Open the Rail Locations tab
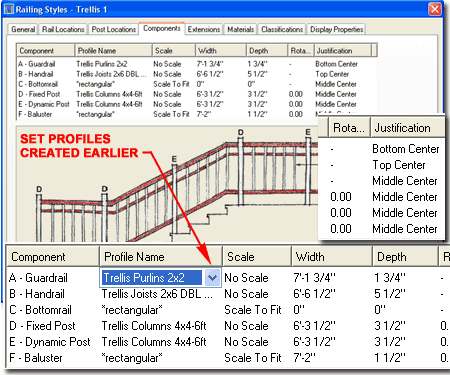Image resolution: width=450 pixels, height=375 pixels. point(63,29)
